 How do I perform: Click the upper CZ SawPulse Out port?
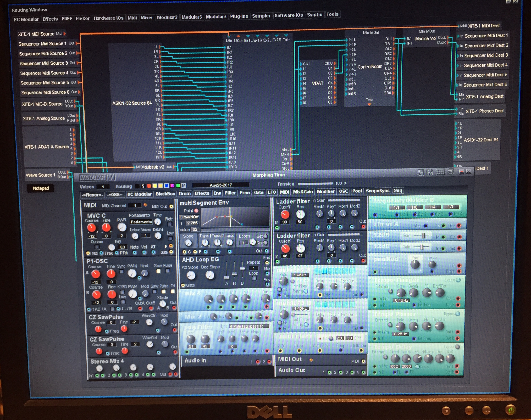point(174,330)
